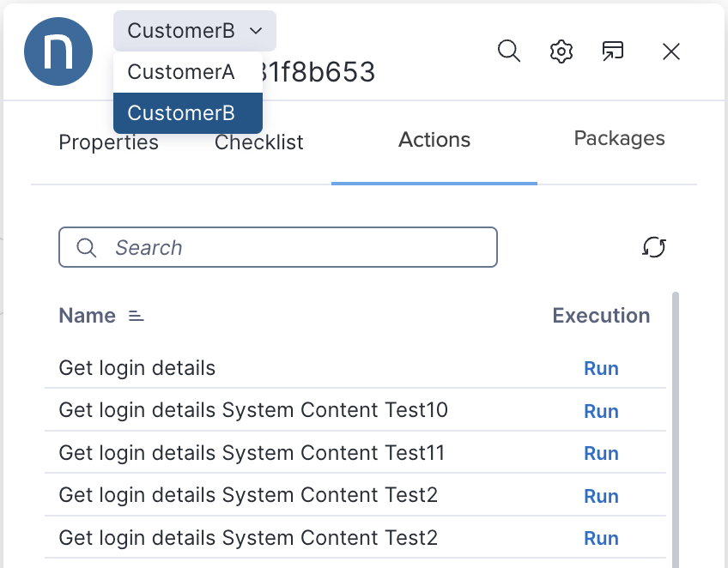The width and height of the screenshot is (728, 568).
Task: Run the Get login details action
Action: pos(601,368)
